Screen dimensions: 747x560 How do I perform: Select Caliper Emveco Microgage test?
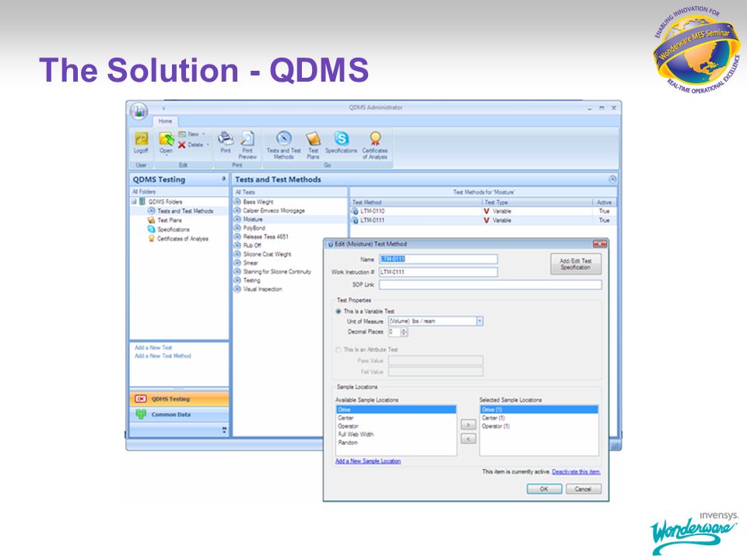pyautogui.click(x=274, y=211)
